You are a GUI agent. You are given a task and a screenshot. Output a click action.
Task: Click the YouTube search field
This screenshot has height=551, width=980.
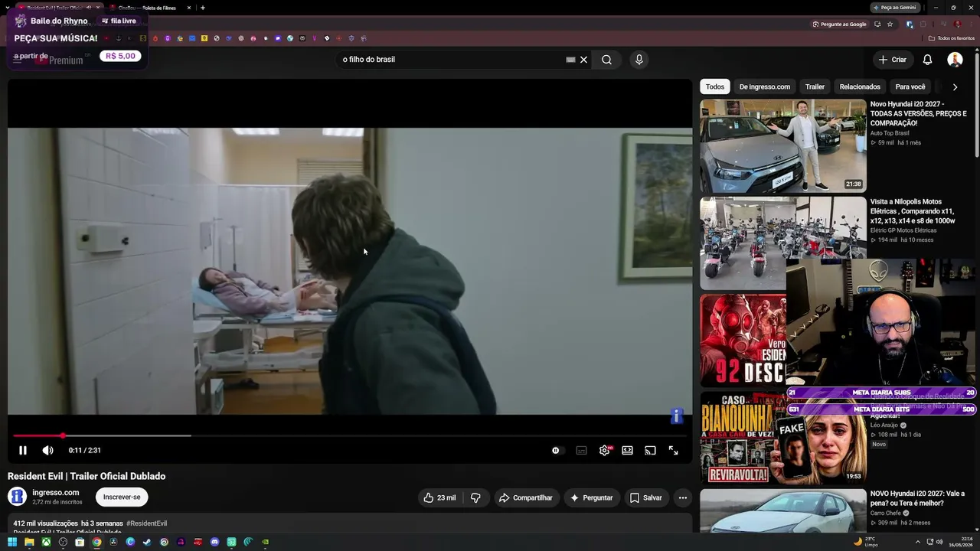pyautogui.click(x=452, y=60)
